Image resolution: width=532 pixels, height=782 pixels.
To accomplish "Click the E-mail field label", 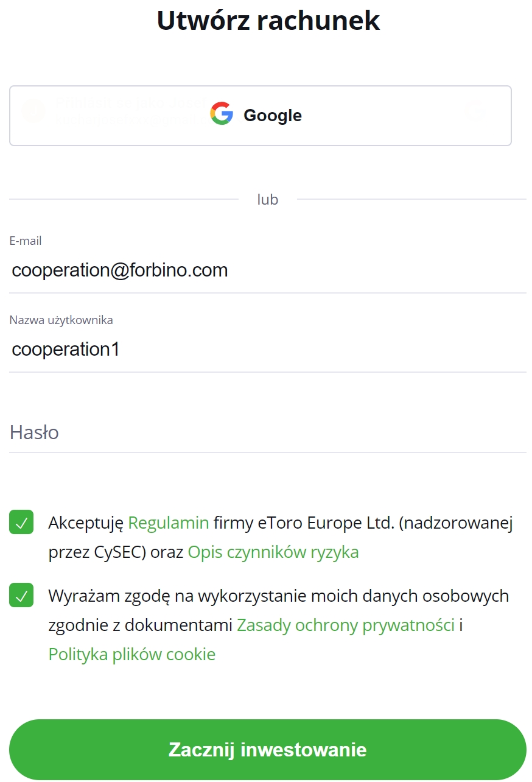I will 26,241.
